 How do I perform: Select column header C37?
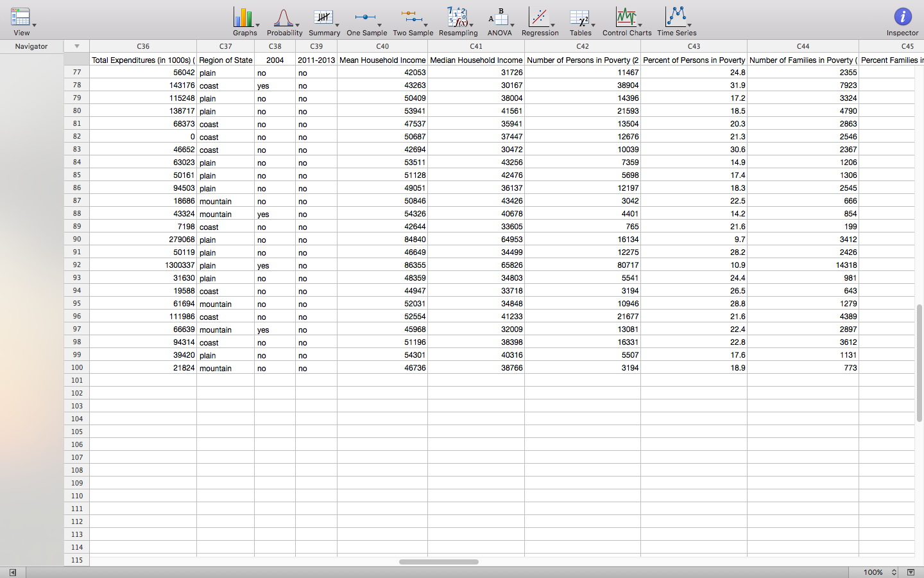pos(226,46)
